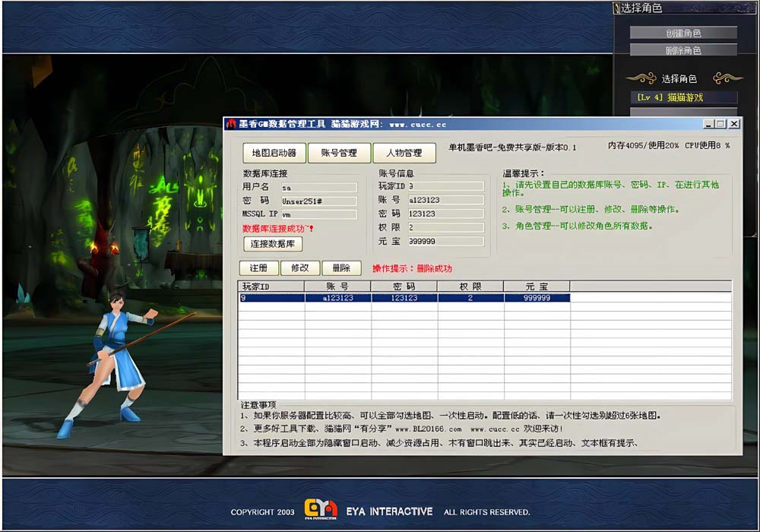The image size is (760, 532).
Task: Click the 创建角色 button in game
Action: coord(683,33)
